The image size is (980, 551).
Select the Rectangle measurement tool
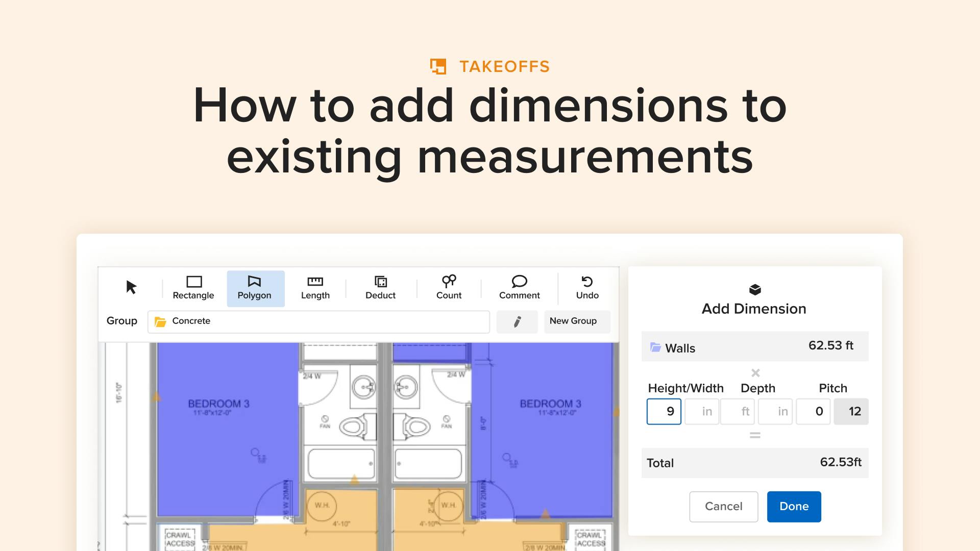point(193,288)
